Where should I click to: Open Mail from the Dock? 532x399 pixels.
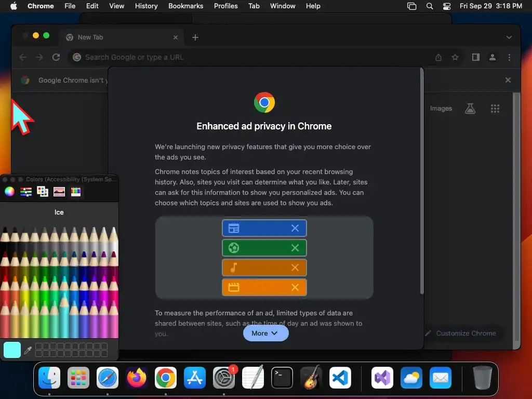tap(441, 378)
